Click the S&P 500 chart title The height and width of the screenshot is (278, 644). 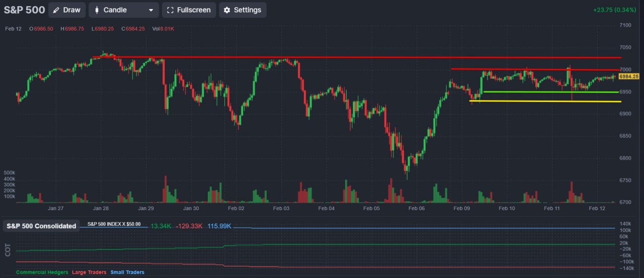pos(25,10)
